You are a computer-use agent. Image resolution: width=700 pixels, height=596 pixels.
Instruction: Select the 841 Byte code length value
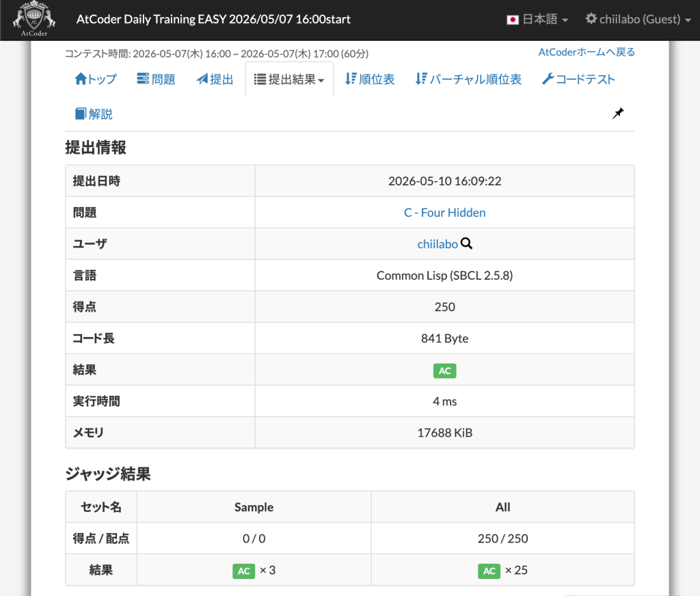(444, 338)
